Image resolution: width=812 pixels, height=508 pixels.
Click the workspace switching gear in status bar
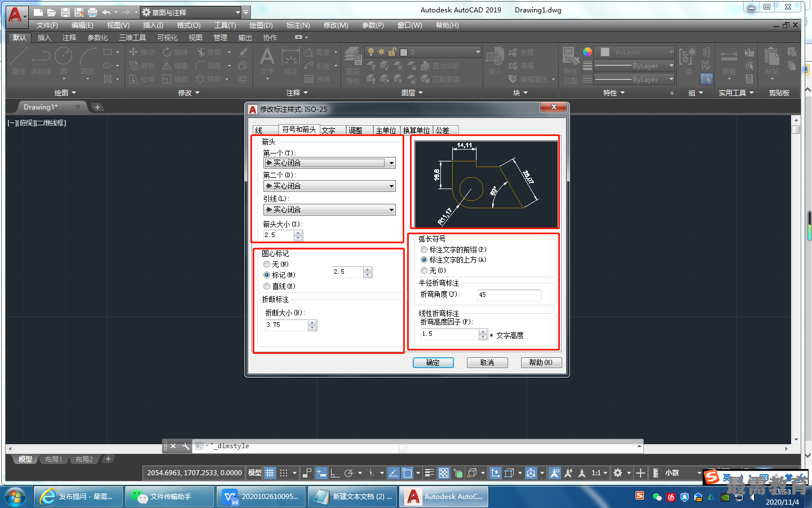click(618, 473)
